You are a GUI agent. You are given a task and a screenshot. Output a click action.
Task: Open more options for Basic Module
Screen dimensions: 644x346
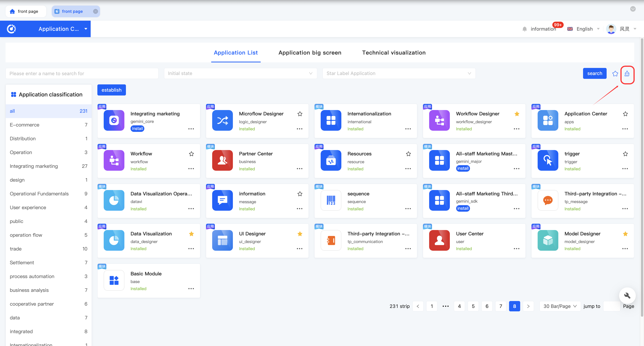(x=191, y=289)
